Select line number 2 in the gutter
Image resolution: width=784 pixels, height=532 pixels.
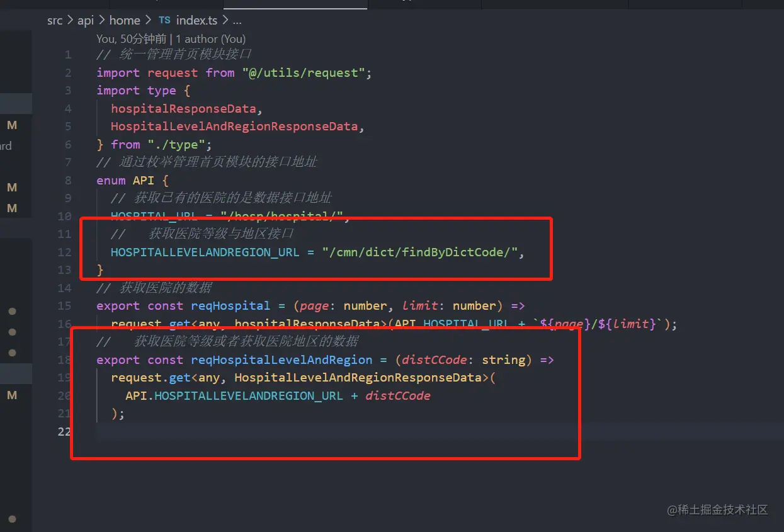(68, 73)
